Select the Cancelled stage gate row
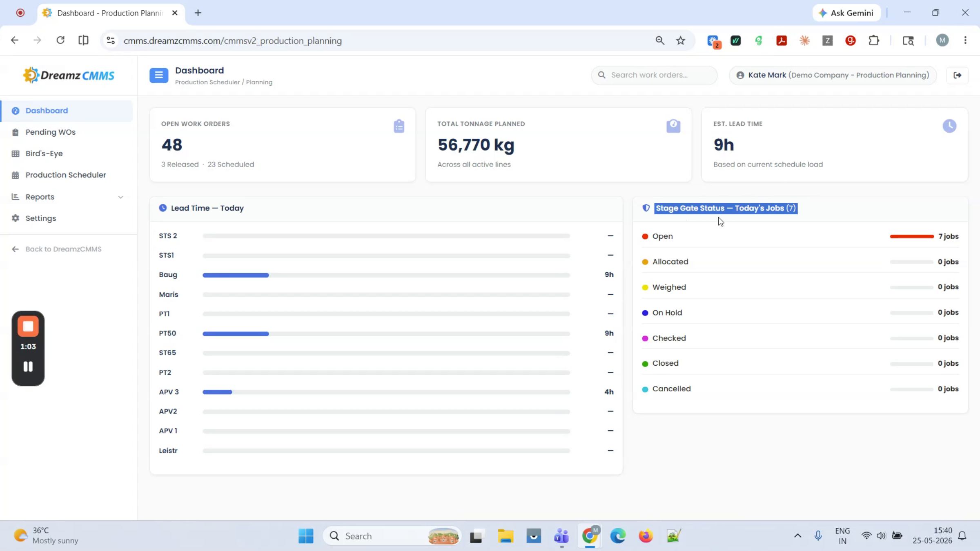 click(800, 389)
